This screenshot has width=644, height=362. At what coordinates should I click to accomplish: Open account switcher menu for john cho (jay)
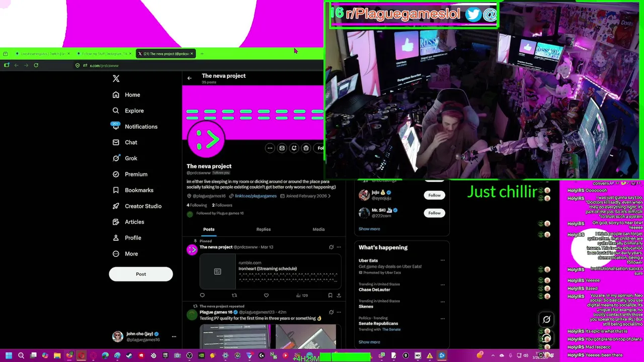(174, 336)
